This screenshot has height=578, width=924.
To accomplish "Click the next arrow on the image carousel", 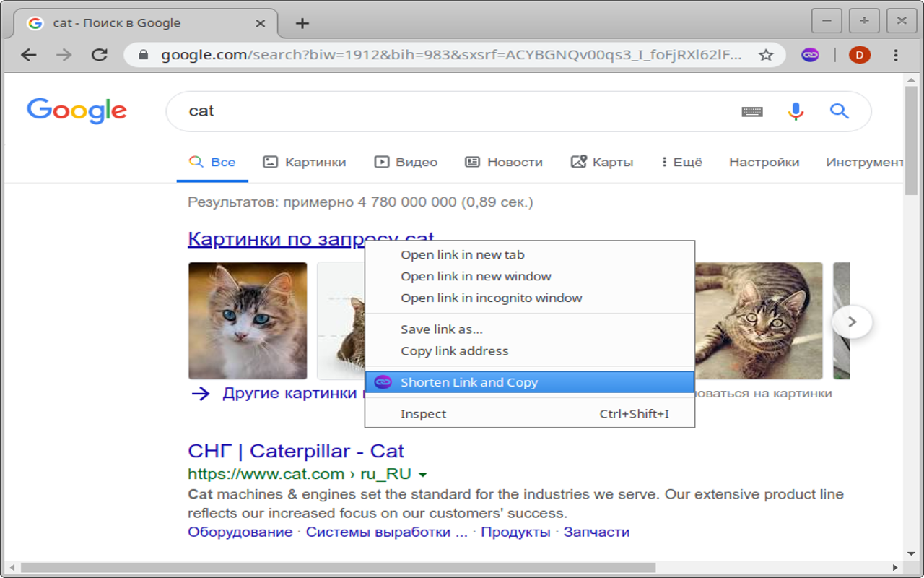I will point(852,322).
